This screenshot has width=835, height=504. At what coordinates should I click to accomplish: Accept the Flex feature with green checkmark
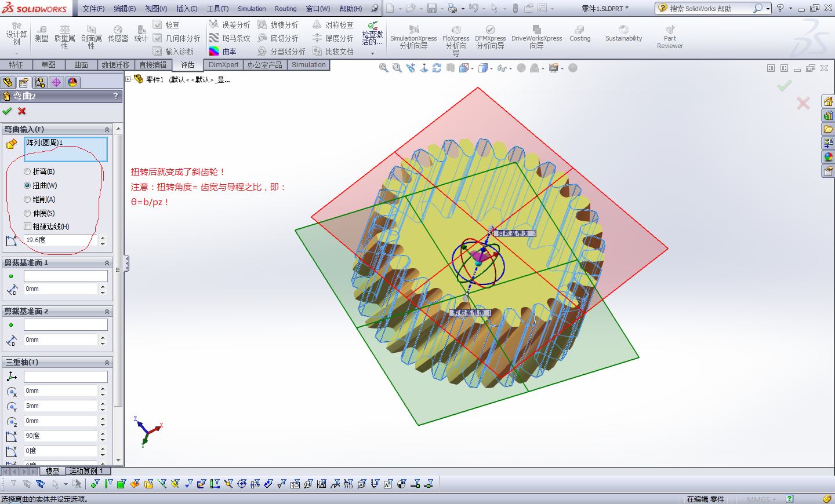pos(7,111)
